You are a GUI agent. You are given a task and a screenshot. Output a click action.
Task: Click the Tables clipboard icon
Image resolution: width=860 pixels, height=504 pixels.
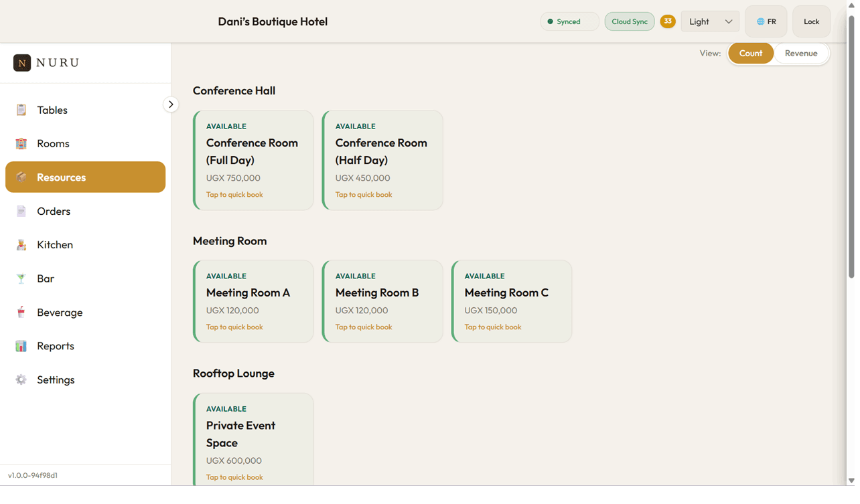[x=21, y=110]
